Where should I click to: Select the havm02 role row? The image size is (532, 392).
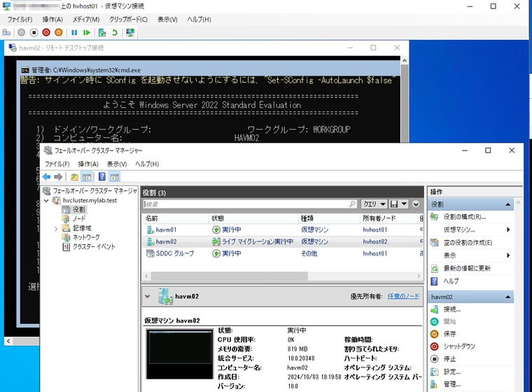[x=283, y=241]
